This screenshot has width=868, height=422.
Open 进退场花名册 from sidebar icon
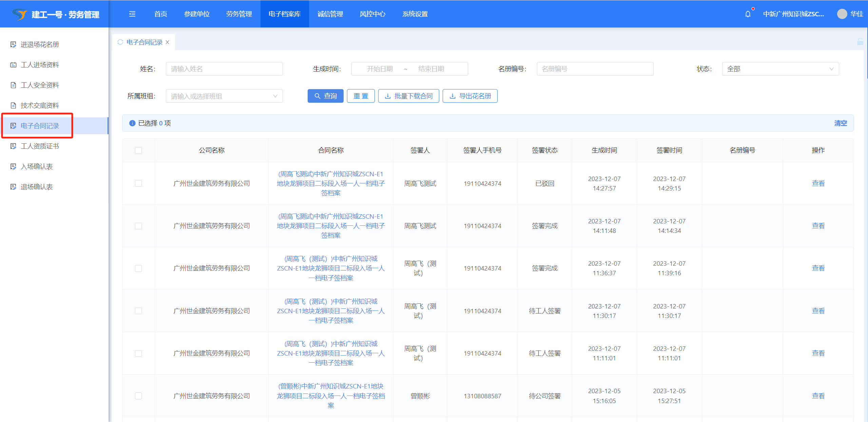[13, 44]
